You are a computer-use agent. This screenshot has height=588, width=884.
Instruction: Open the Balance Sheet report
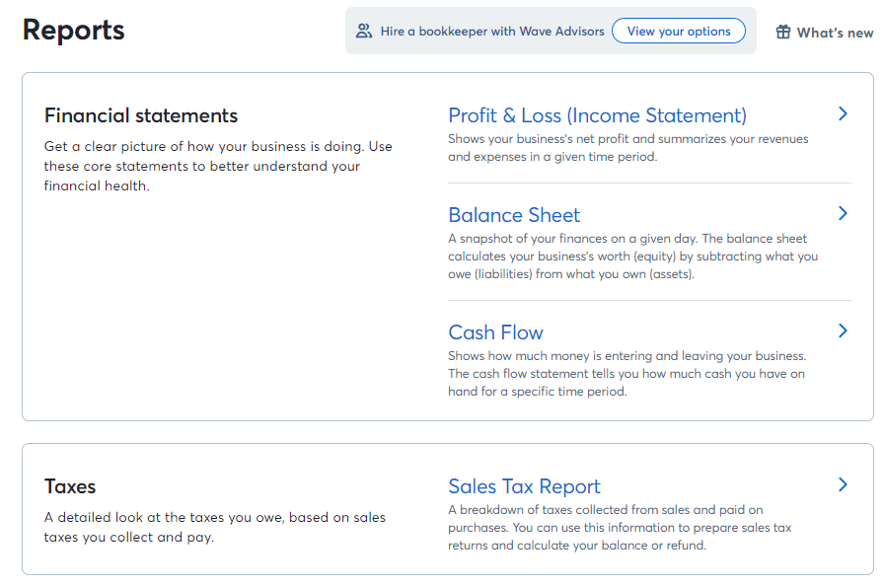coord(514,215)
